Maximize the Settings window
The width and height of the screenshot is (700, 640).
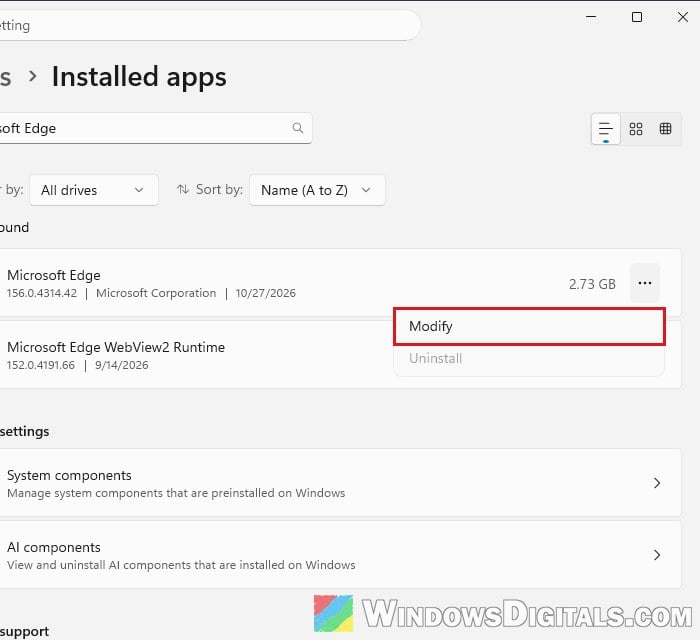point(637,17)
